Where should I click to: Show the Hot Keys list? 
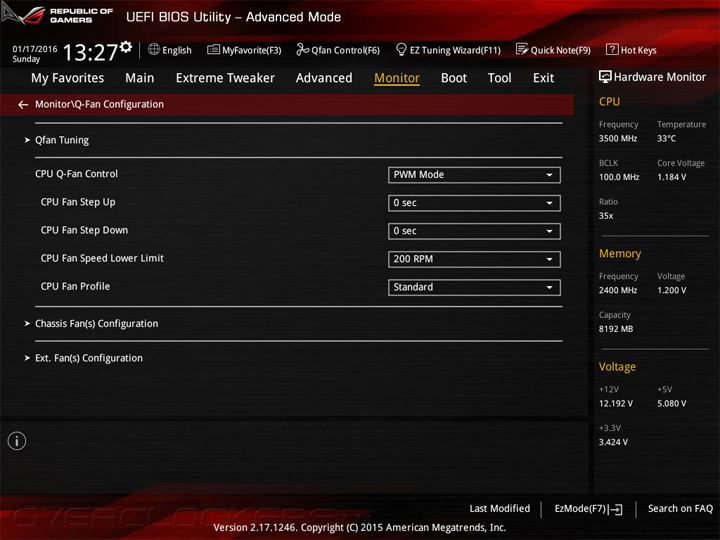[x=638, y=50]
